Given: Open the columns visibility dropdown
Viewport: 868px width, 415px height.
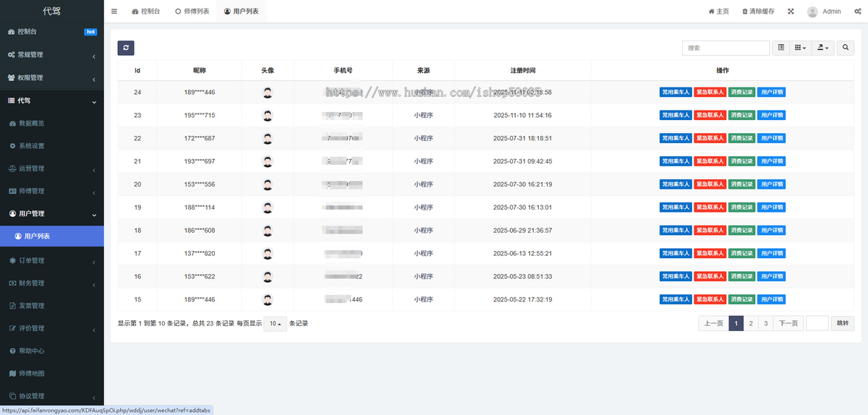Looking at the screenshot, I should tap(800, 48).
